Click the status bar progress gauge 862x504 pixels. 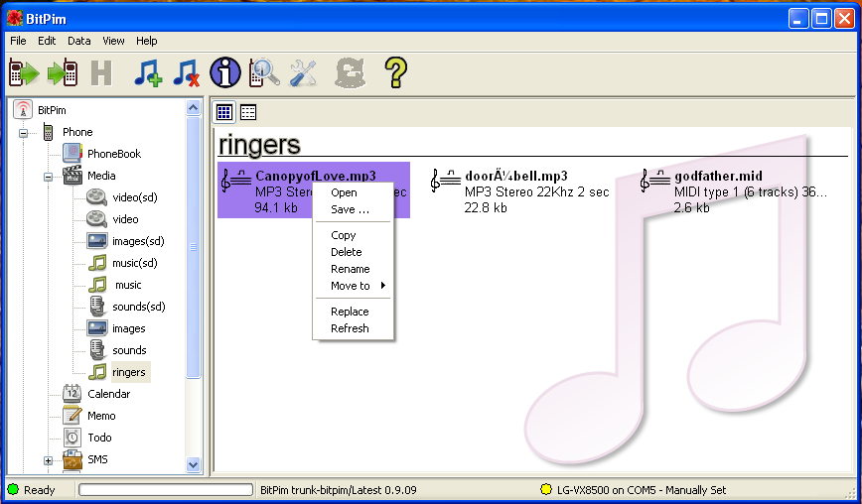click(166, 490)
